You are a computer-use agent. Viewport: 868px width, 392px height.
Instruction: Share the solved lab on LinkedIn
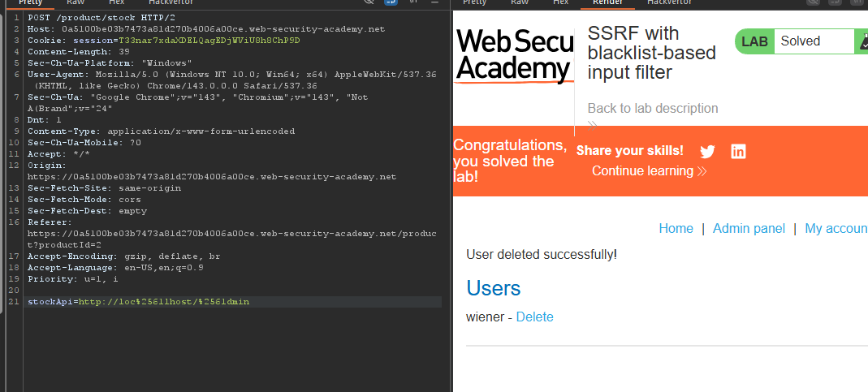[x=738, y=151]
